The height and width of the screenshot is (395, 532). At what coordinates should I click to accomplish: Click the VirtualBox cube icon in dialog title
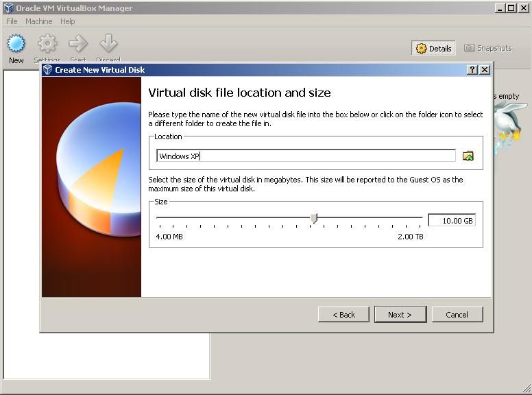point(48,69)
